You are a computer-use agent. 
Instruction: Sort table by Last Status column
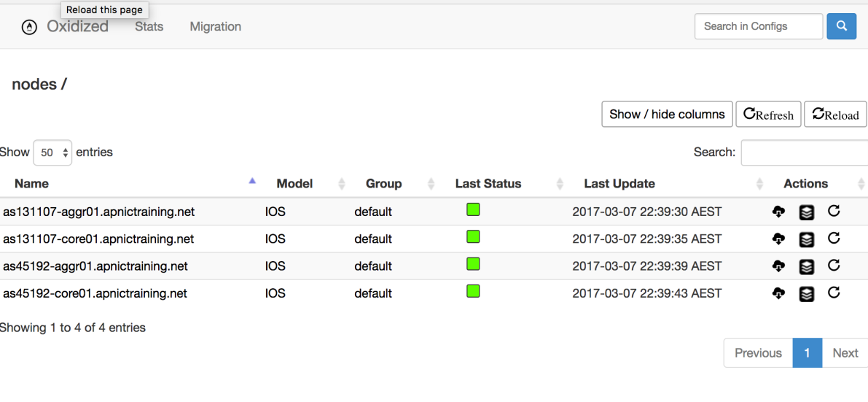[x=488, y=184]
